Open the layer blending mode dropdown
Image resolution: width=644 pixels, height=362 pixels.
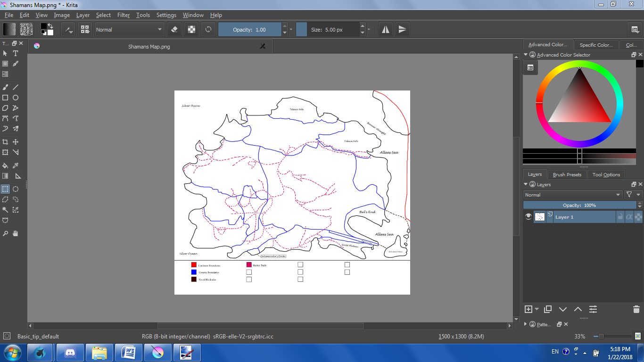click(x=572, y=195)
